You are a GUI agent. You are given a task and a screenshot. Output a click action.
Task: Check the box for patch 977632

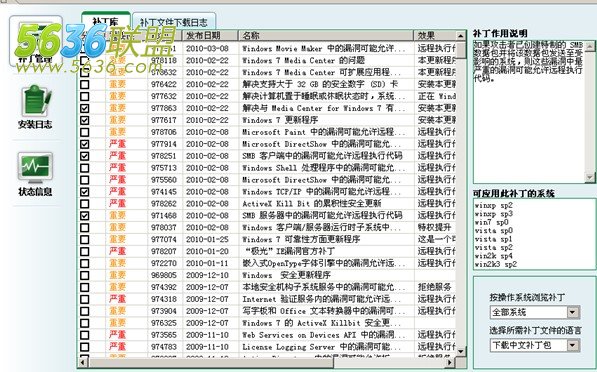pyautogui.click(x=85, y=96)
